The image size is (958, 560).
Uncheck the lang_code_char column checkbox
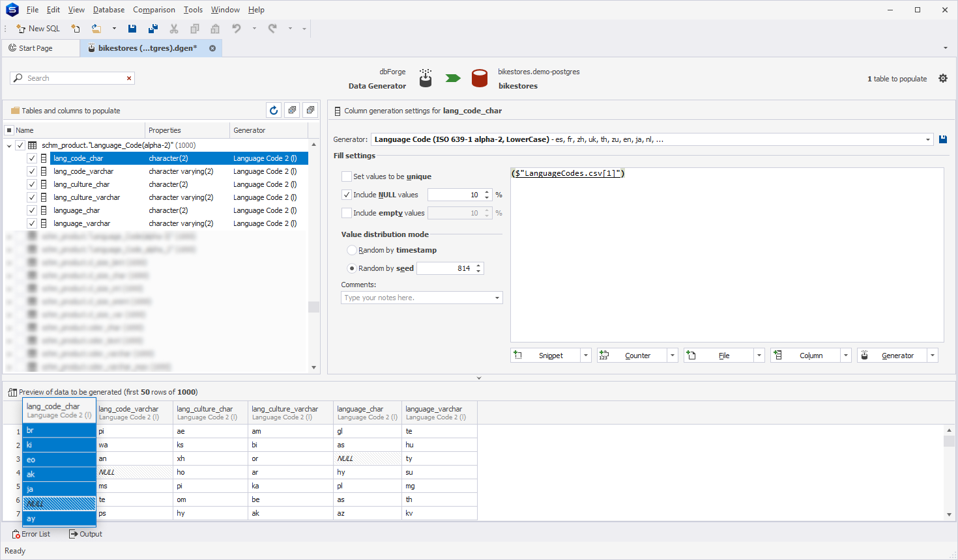[32, 158]
